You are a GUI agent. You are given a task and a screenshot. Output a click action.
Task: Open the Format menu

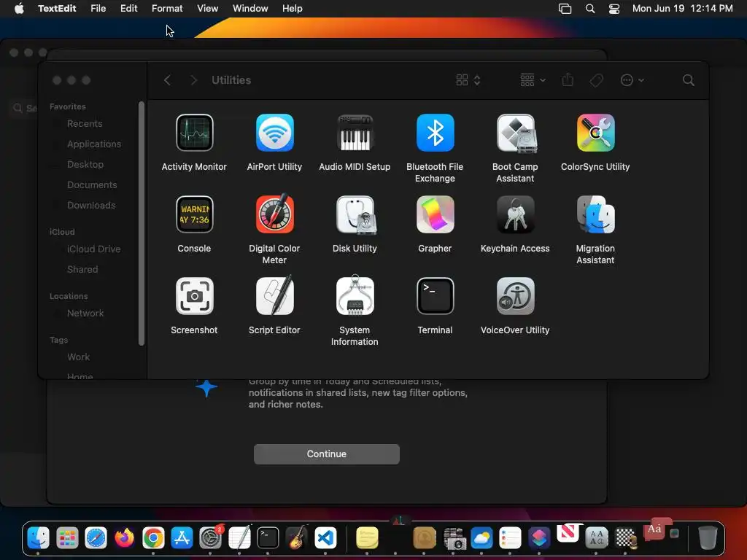[167, 9]
